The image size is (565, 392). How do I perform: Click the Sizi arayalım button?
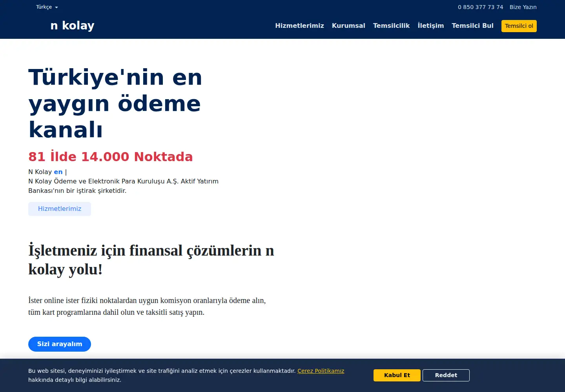pyautogui.click(x=60, y=344)
